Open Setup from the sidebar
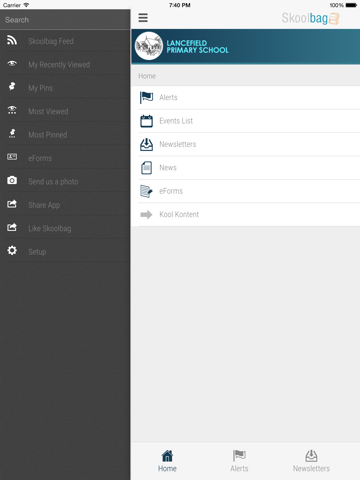The height and width of the screenshot is (480, 360). click(65, 251)
